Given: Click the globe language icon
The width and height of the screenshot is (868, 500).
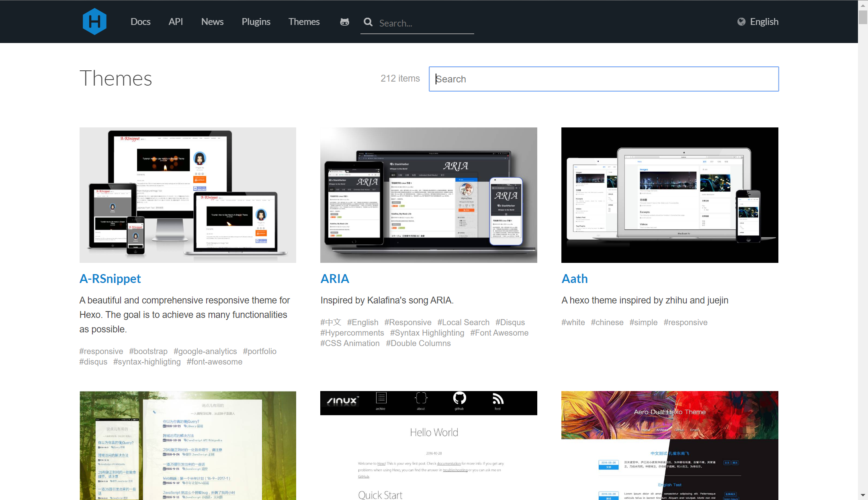Looking at the screenshot, I should click(741, 22).
